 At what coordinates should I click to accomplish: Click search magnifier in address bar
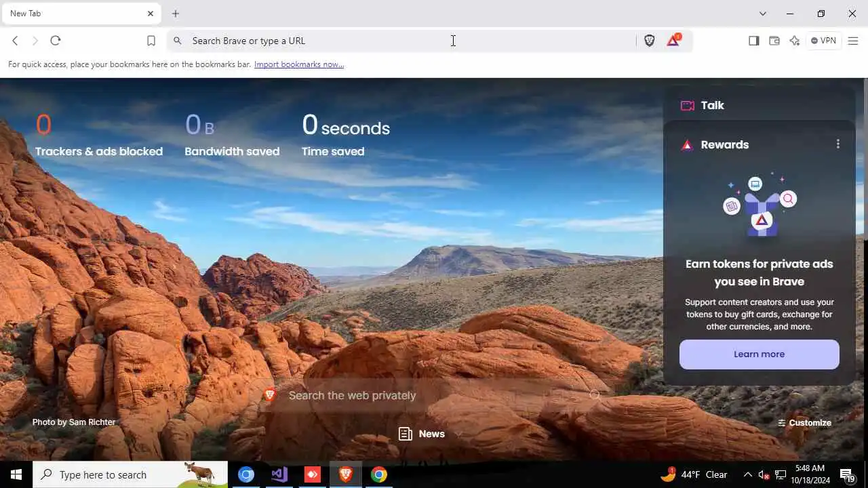(x=178, y=41)
